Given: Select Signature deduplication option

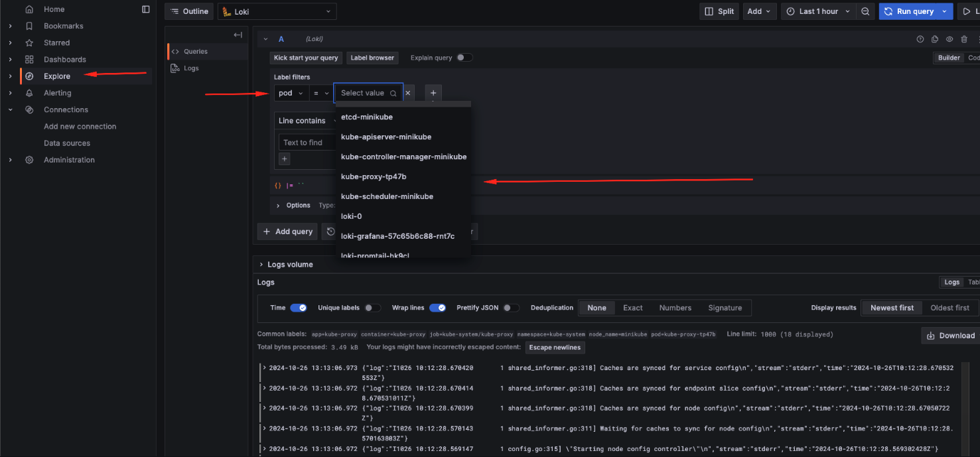Looking at the screenshot, I should pos(725,308).
